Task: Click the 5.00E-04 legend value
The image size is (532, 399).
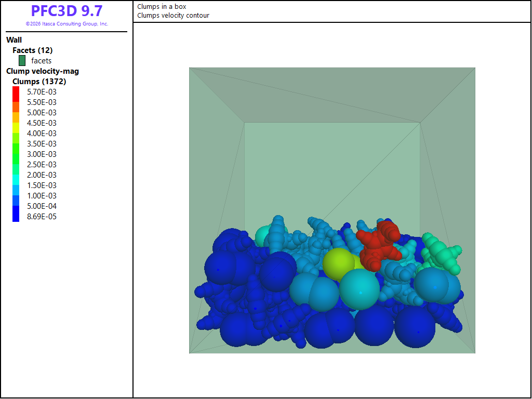Action: pos(42,206)
